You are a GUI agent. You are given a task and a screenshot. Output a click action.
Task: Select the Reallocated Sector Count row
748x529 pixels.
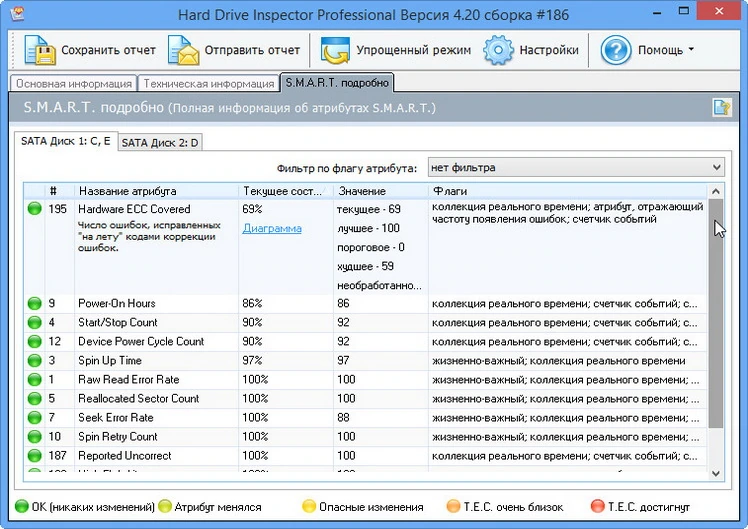[x=365, y=399]
